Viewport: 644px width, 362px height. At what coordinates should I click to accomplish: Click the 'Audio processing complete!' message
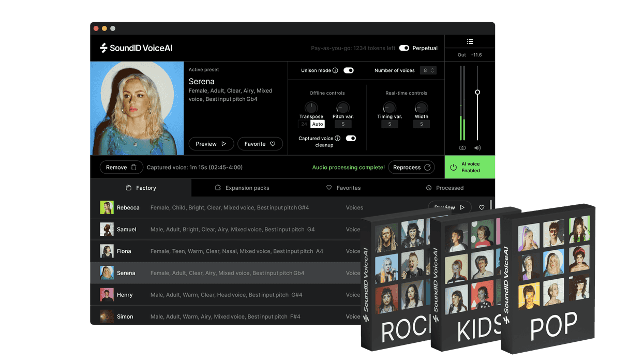click(349, 168)
